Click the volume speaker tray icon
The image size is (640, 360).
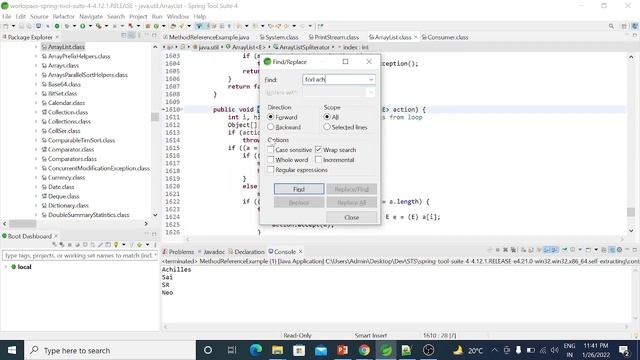[554, 350]
